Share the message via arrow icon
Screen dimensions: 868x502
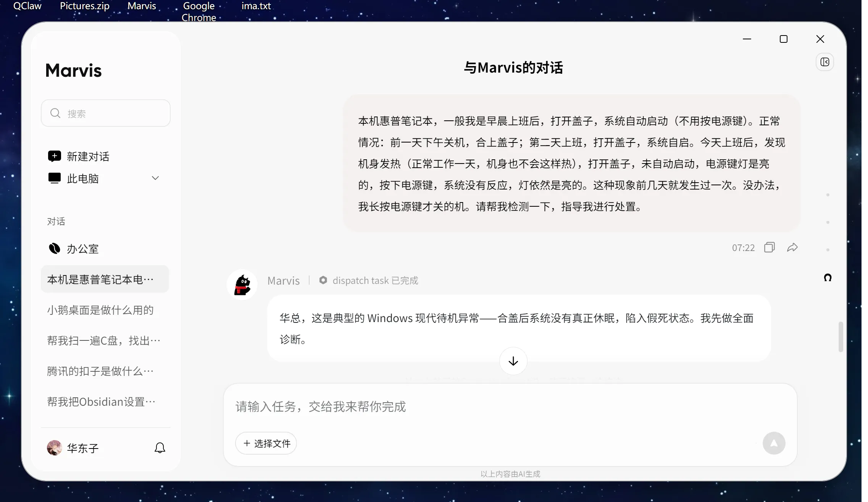pos(792,248)
